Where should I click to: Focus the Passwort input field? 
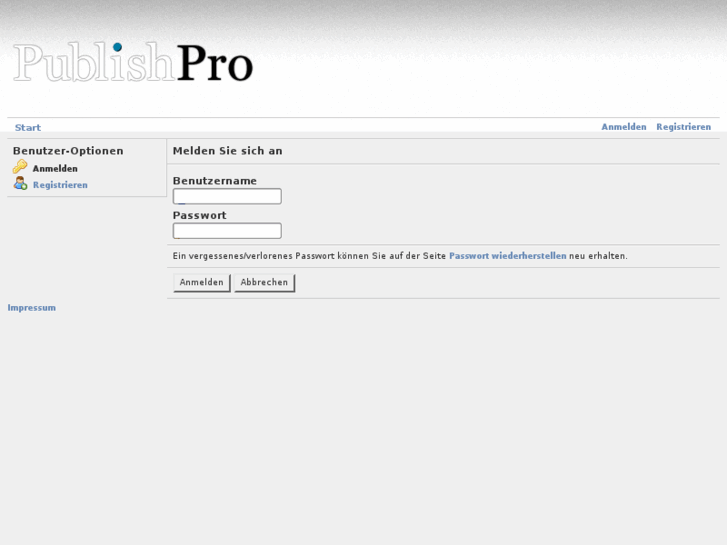point(227,231)
